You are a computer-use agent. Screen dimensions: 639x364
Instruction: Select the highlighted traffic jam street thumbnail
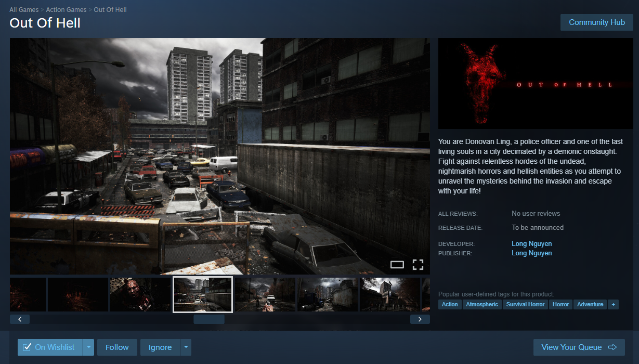pos(203,294)
